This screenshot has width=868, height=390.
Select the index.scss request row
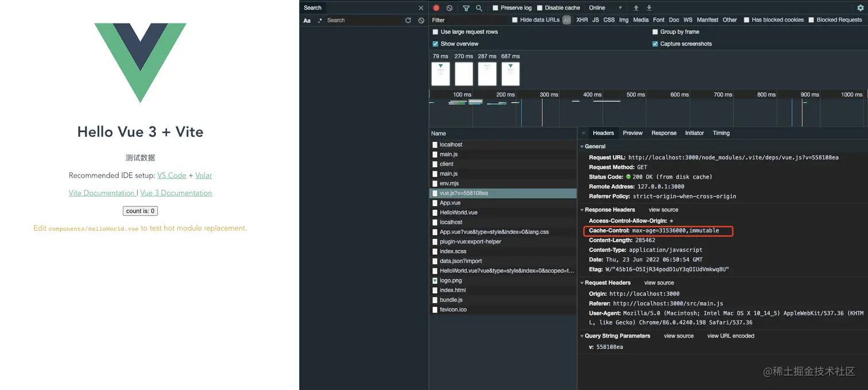pyautogui.click(x=503, y=252)
